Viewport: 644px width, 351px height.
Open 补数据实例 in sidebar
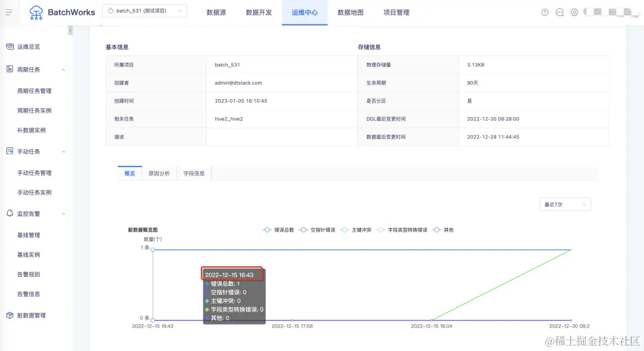pos(31,130)
